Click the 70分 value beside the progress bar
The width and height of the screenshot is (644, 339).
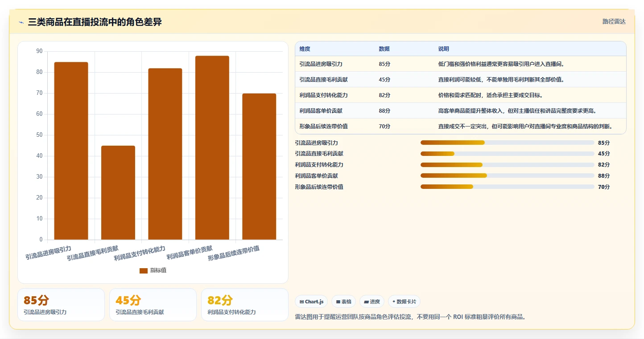pyautogui.click(x=604, y=187)
